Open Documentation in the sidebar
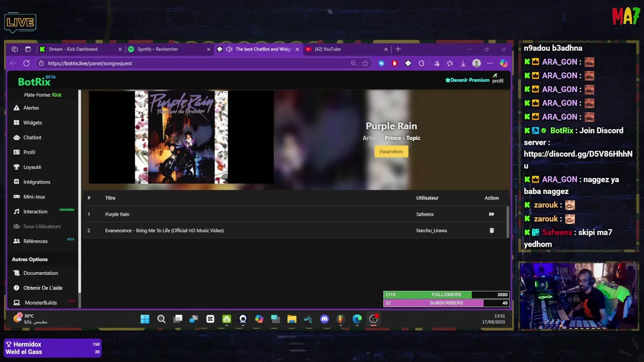Image resolution: width=644 pixels, height=362 pixels. (40, 273)
